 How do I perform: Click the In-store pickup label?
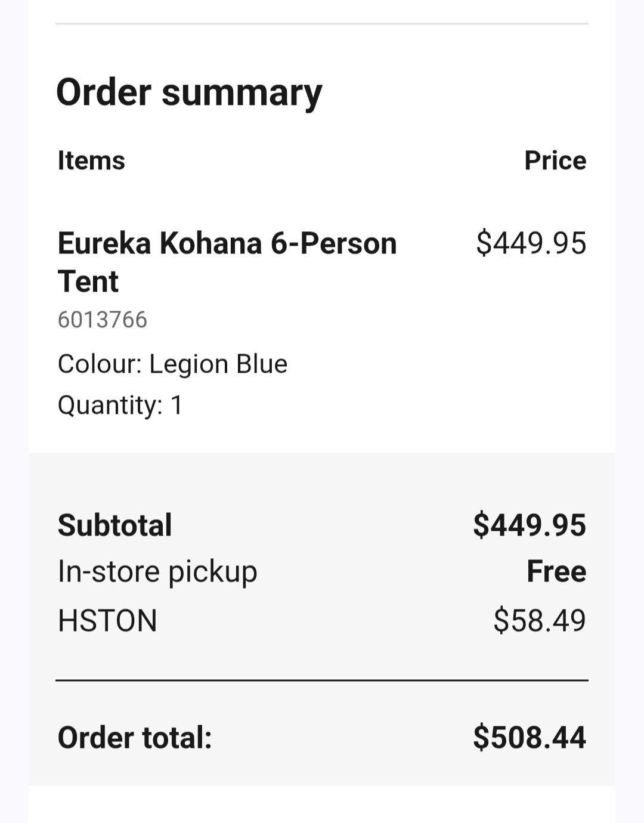point(157,571)
